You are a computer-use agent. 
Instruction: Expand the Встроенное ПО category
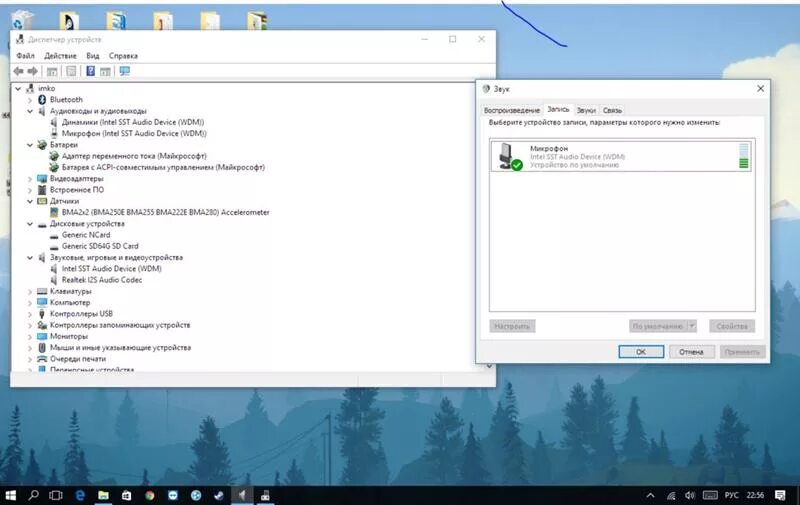pyautogui.click(x=30, y=190)
